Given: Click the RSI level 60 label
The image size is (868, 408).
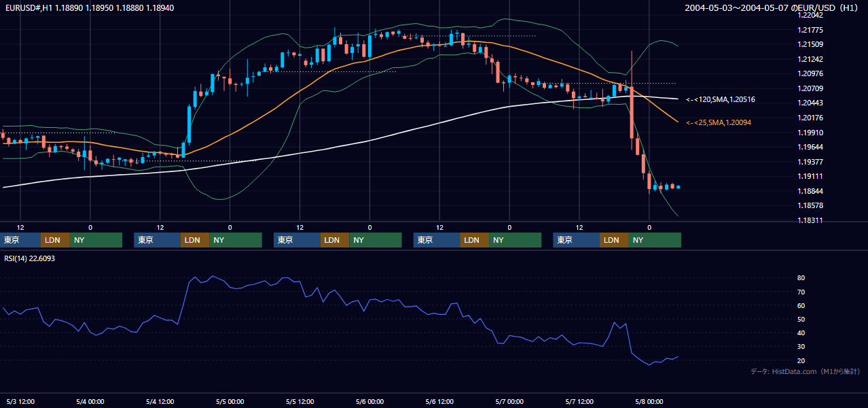Looking at the screenshot, I should [801, 305].
